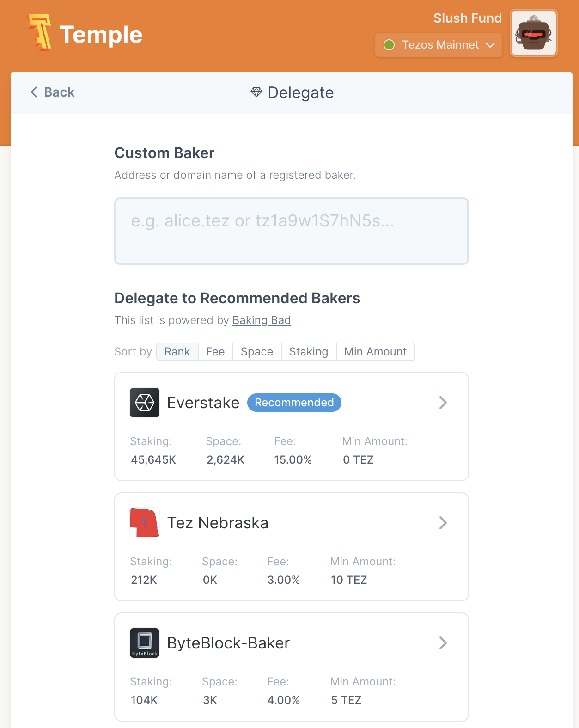This screenshot has width=579, height=728.
Task: Click Tez Nebraska min amount 10 TEZ
Action: click(x=349, y=580)
